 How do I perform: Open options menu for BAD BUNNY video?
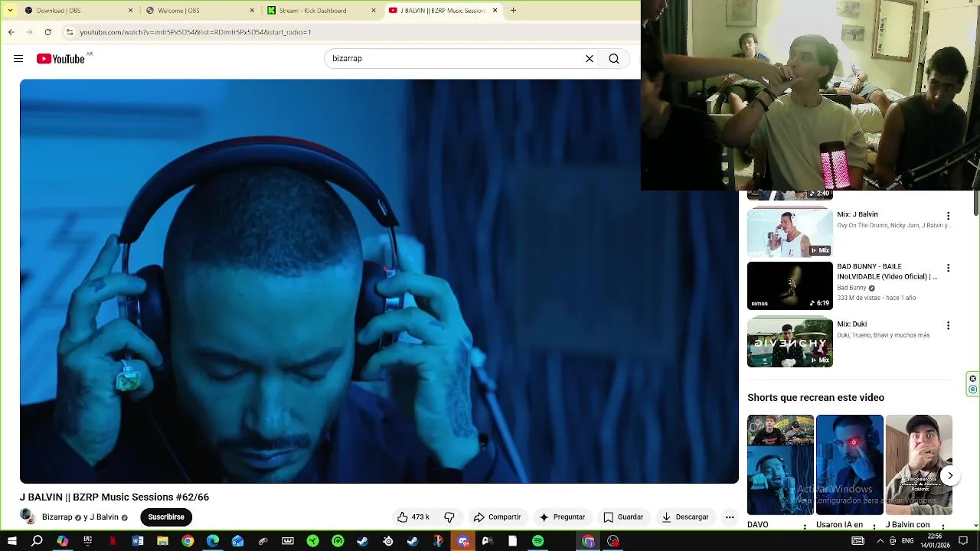coord(948,268)
